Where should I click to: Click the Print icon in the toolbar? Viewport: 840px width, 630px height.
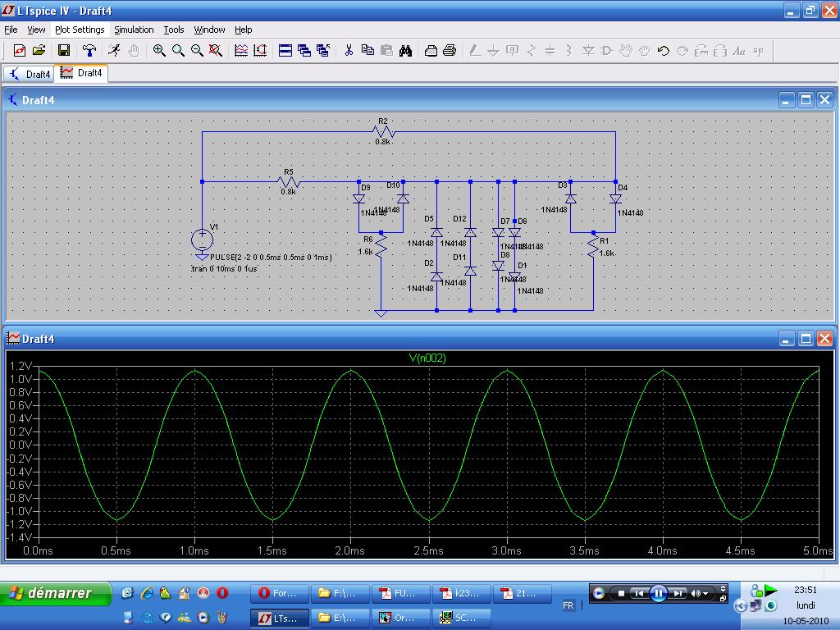click(x=450, y=51)
